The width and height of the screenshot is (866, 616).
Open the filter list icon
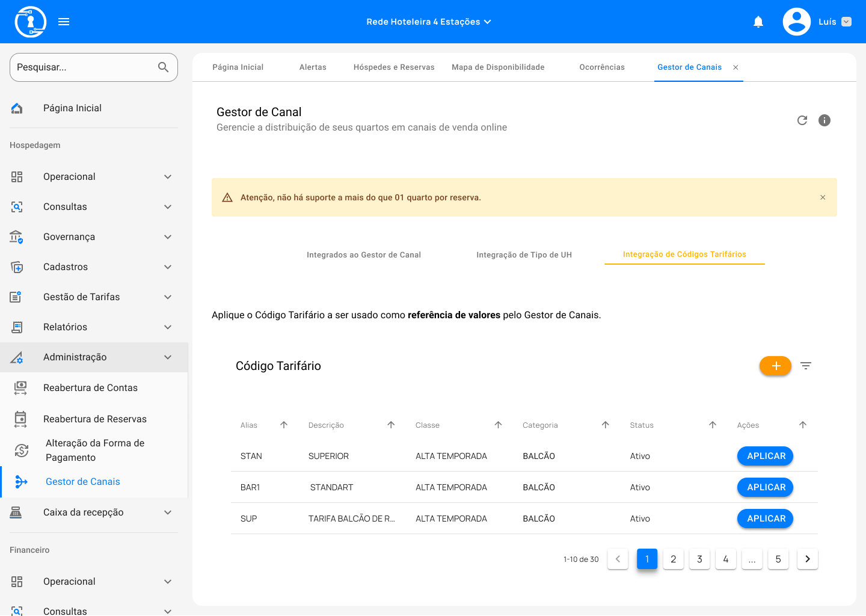click(x=806, y=366)
